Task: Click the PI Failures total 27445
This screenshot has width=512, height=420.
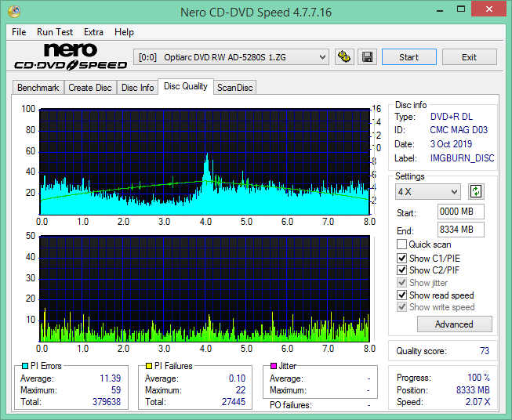Action: coord(234,402)
